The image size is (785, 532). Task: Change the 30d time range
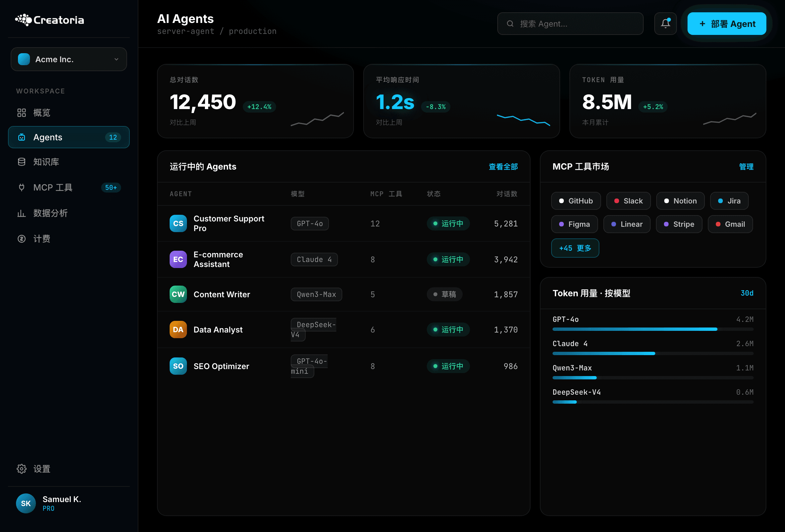[x=747, y=293]
